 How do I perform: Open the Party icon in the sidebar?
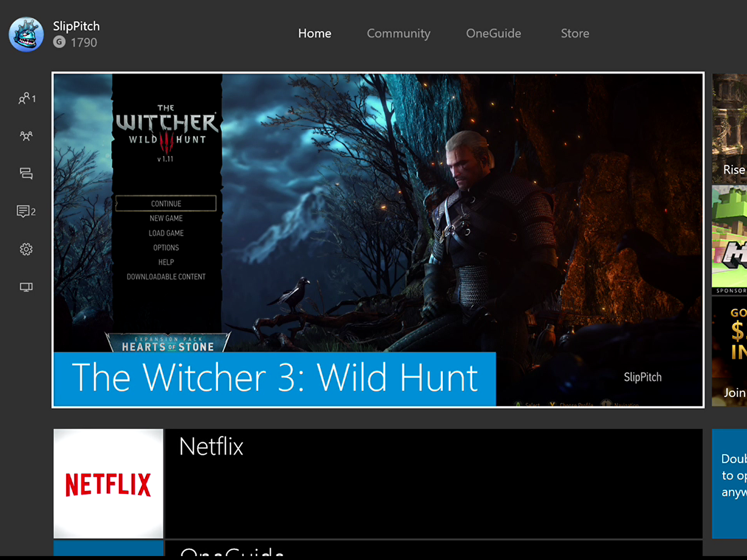point(26,136)
